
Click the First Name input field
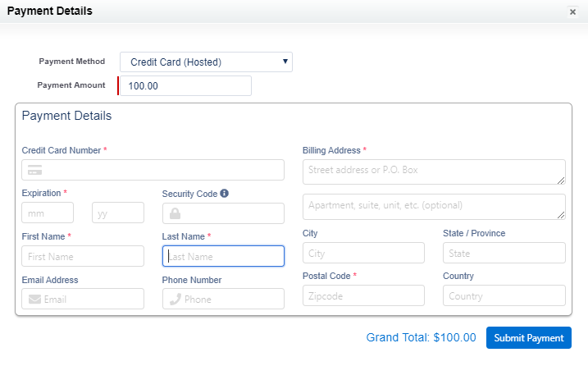tap(83, 256)
